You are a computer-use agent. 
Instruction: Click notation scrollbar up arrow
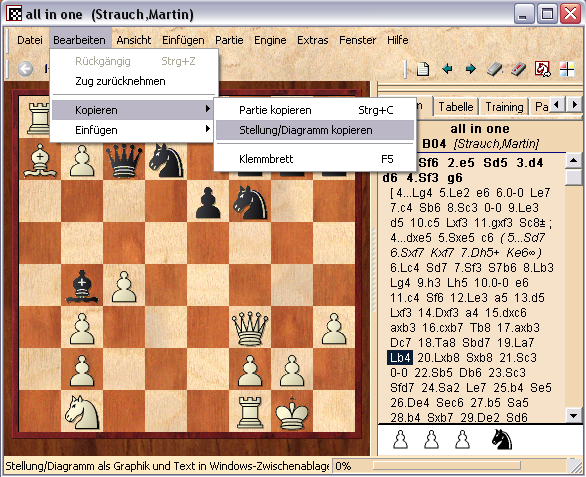574,161
